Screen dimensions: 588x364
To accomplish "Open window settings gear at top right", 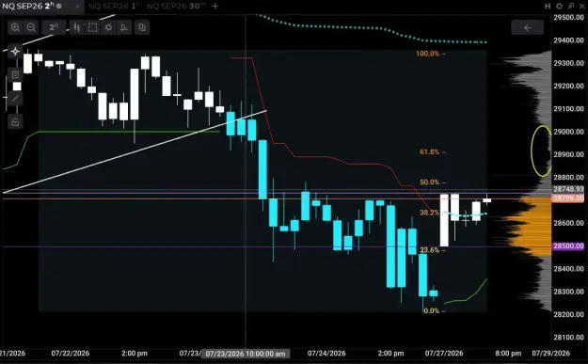I will coord(559,6).
